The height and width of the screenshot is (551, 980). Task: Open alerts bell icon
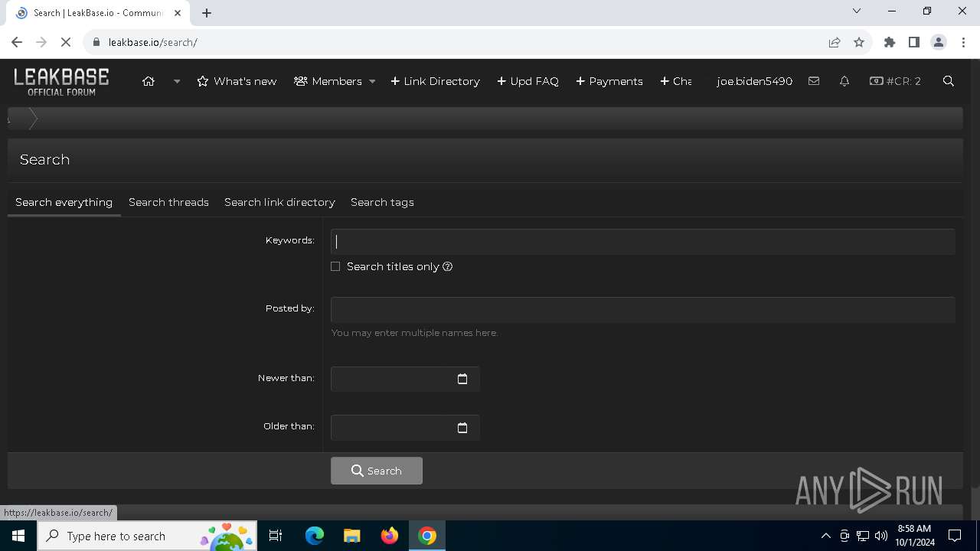[x=844, y=81]
